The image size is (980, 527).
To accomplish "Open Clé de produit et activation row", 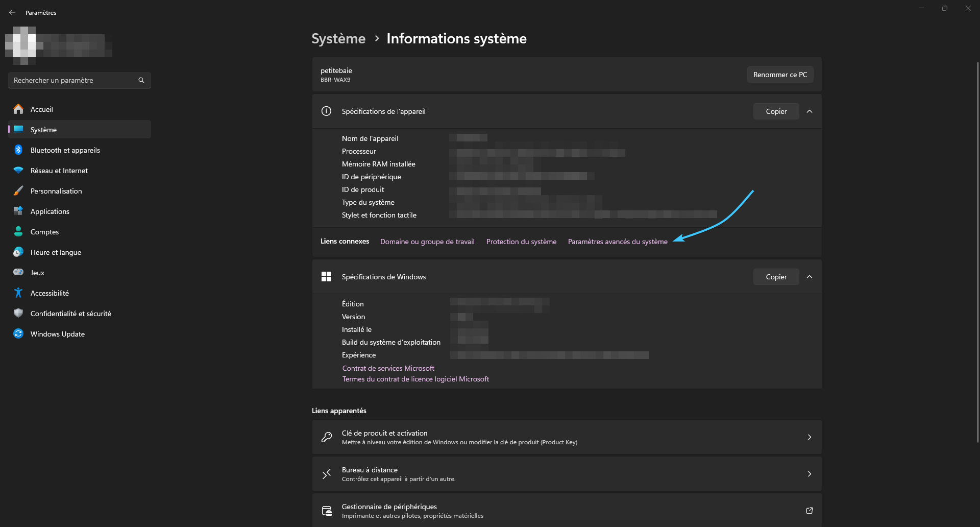I will click(567, 437).
